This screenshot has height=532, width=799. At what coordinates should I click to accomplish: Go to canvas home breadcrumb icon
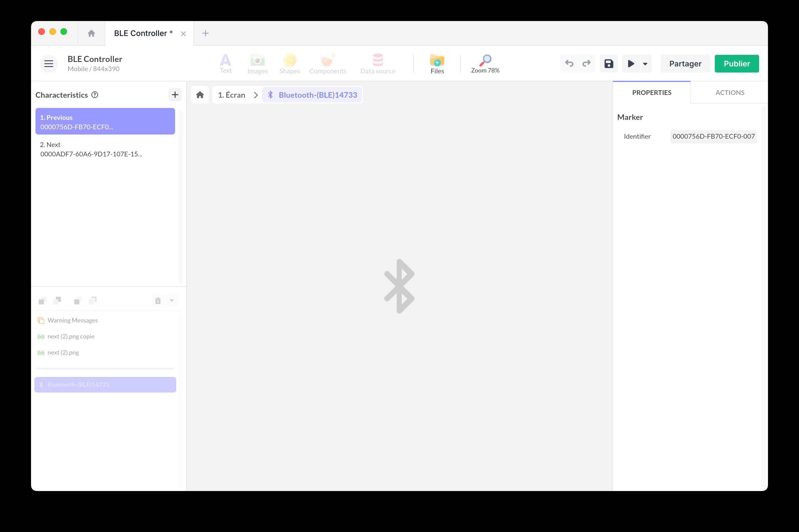200,95
